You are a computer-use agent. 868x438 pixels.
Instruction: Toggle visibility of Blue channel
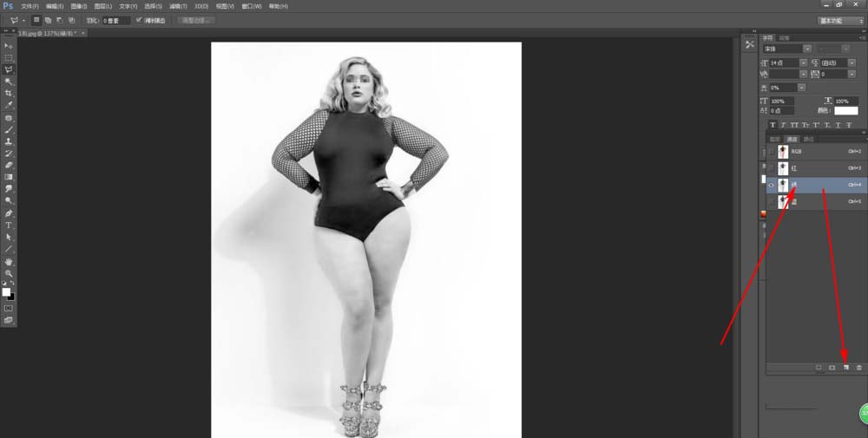[x=771, y=202]
